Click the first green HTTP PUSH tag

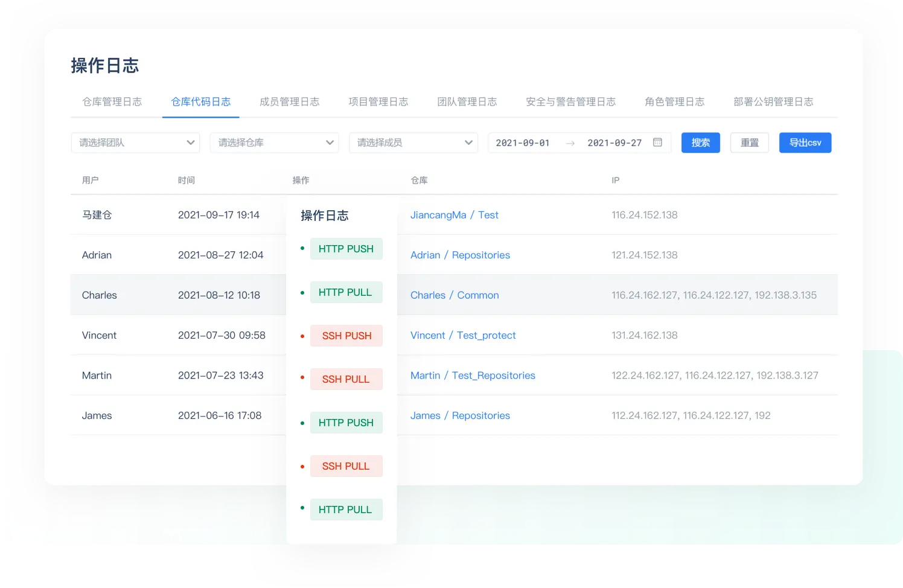click(x=346, y=249)
